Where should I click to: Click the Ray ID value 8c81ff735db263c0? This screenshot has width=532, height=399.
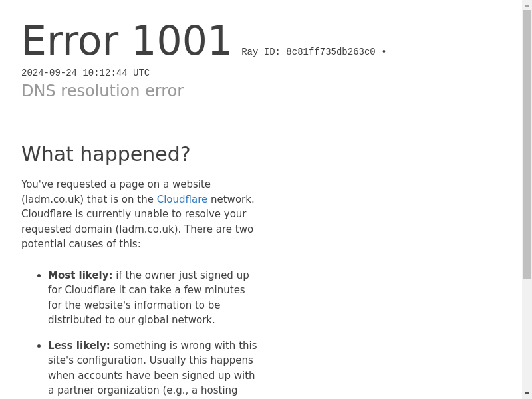click(x=331, y=52)
